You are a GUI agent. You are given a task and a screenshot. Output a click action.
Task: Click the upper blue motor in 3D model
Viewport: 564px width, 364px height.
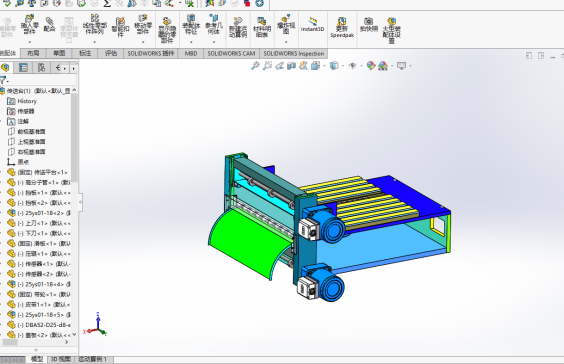coord(321,225)
